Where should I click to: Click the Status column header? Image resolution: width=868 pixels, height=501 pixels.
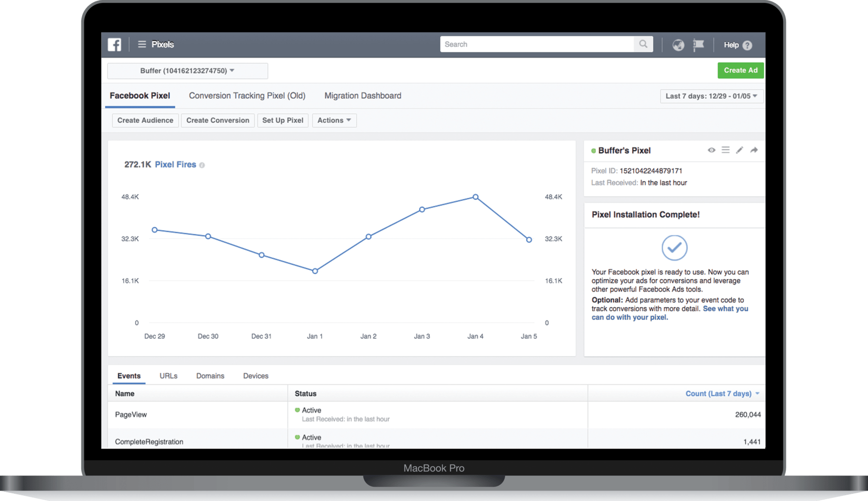pos(306,393)
